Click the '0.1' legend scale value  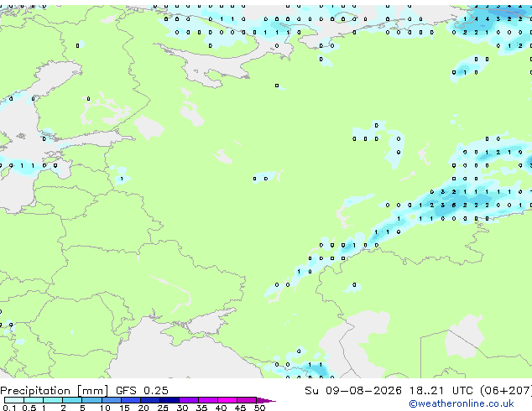pos(9,408)
